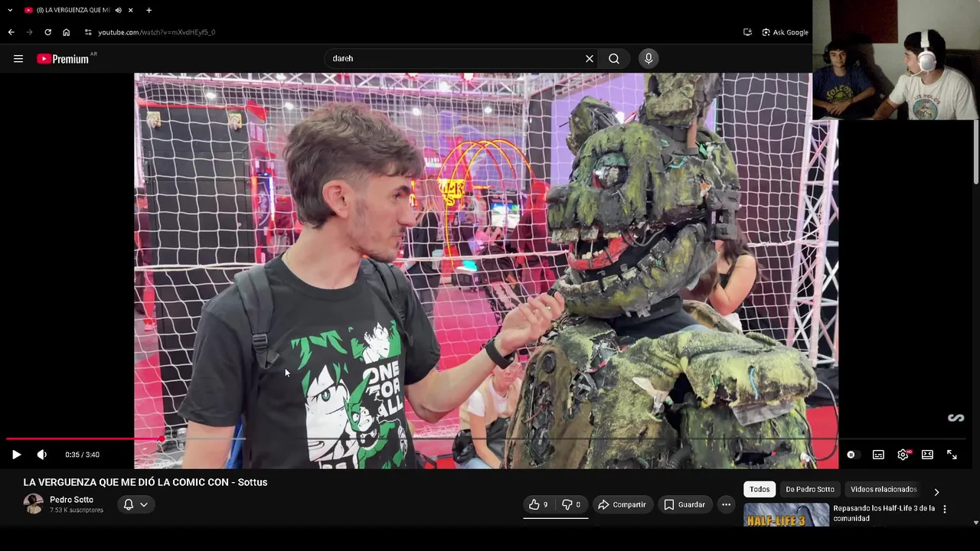Like the video
The height and width of the screenshot is (551, 980).
(538, 504)
